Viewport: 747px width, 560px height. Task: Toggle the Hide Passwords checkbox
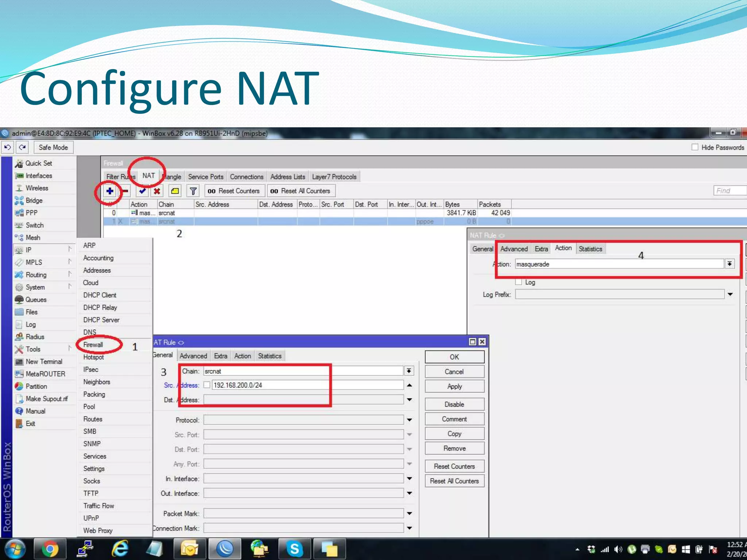pos(695,147)
